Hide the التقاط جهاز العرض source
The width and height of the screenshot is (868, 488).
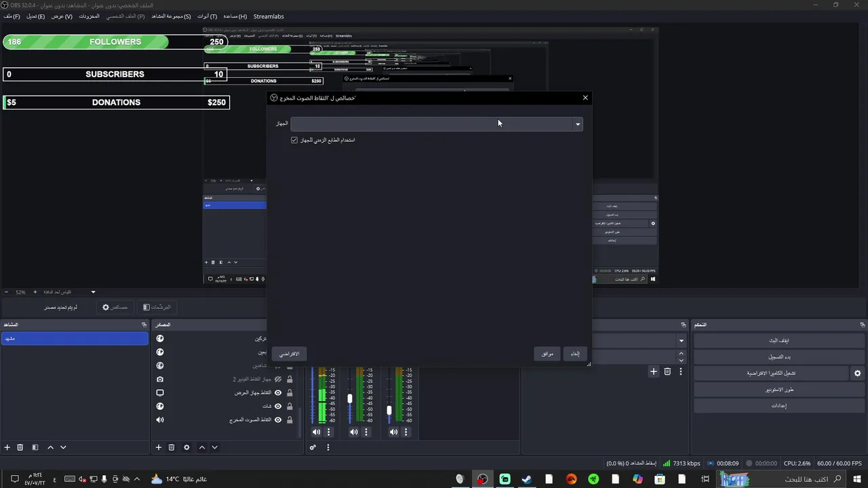point(278,392)
